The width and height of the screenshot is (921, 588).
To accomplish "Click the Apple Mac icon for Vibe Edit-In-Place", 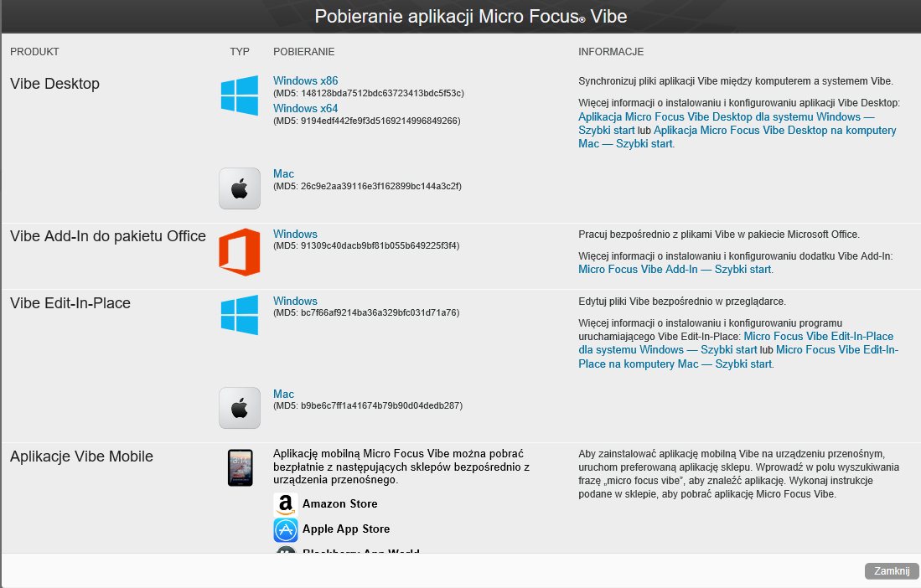I will tap(240, 408).
